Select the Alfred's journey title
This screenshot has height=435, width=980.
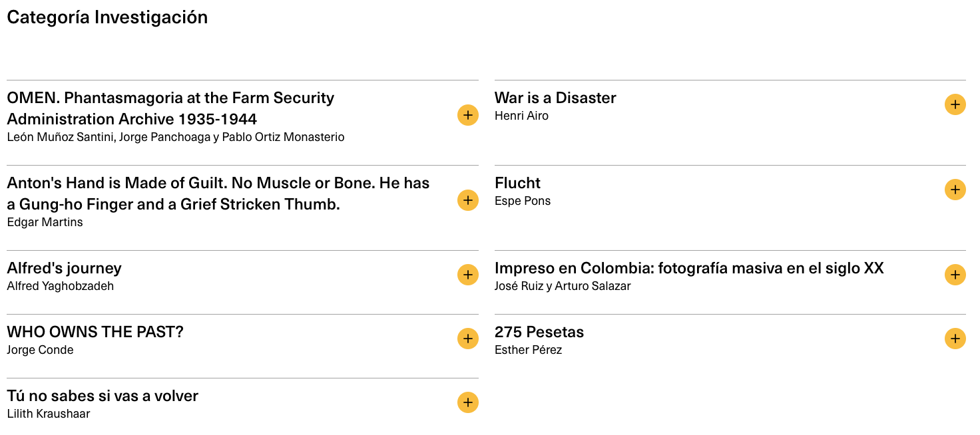(x=64, y=268)
